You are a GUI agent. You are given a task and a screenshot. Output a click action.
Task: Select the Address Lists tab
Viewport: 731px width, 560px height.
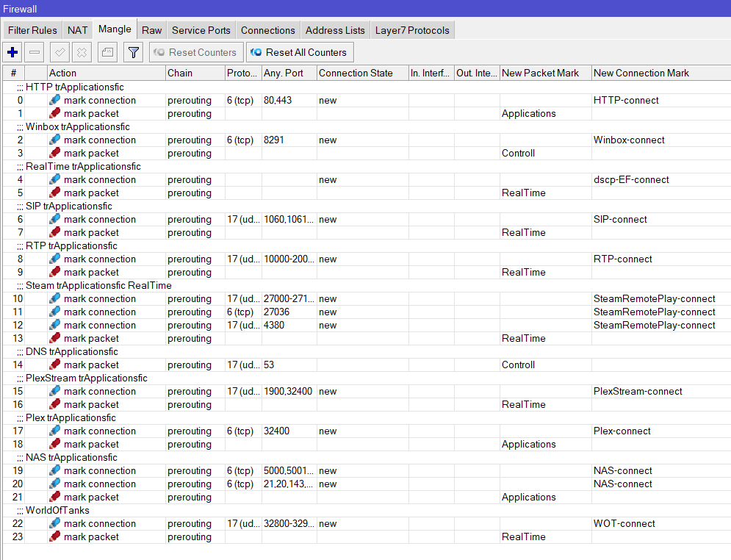pos(335,30)
